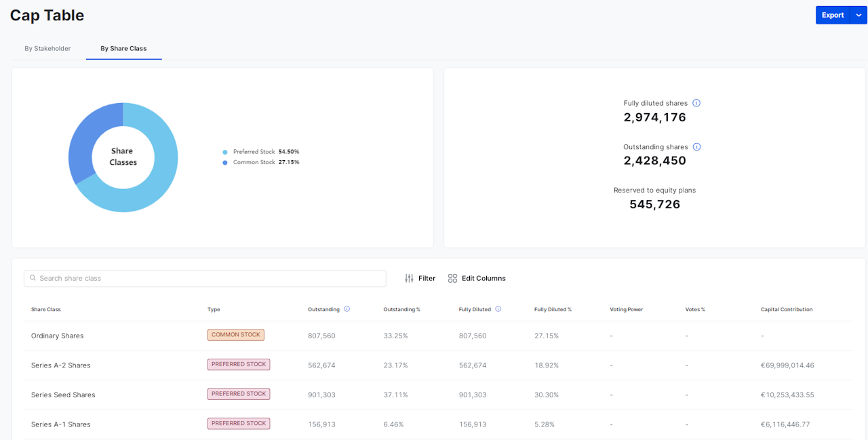Viewport: 868px width, 440px height.
Task: Click the Series Seed Shares PREFERRED STOCK tag
Action: click(x=238, y=394)
